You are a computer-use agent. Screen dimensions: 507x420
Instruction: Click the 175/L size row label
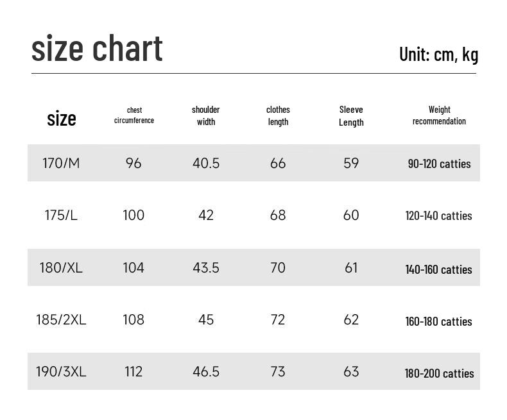pos(61,215)
